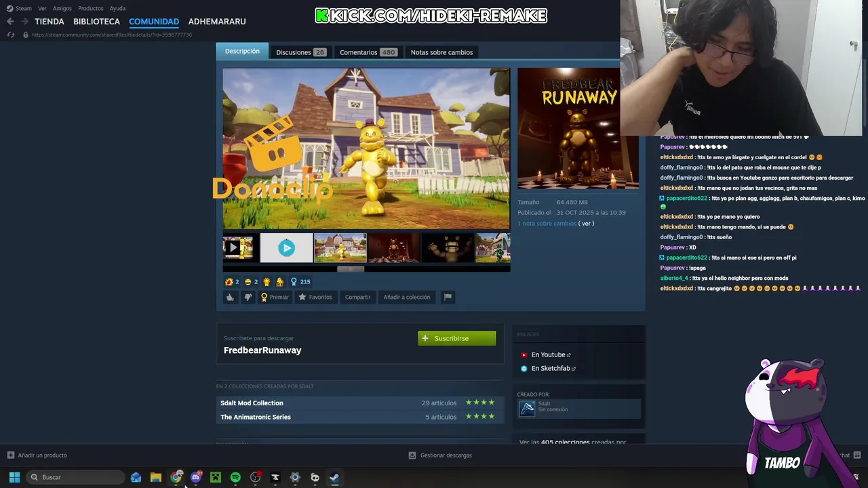Click the golden starburst medal award icon
The width and height of the screenshot is (868, 488).
tap(267, 281)
